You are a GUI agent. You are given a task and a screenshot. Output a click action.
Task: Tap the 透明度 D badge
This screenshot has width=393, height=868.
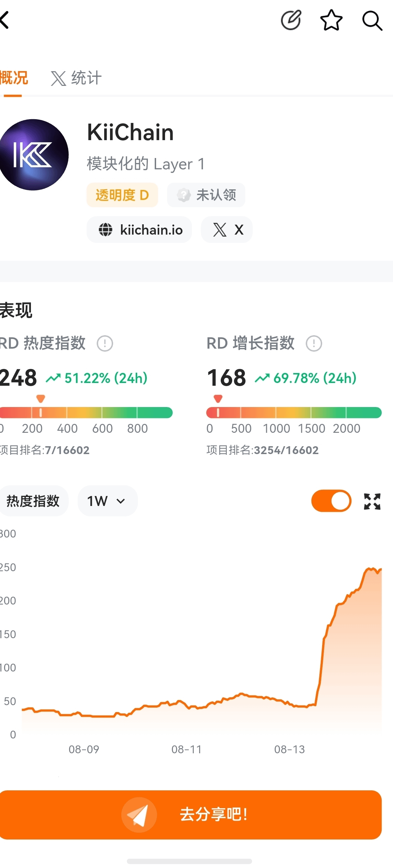click(x=122, y=195)
